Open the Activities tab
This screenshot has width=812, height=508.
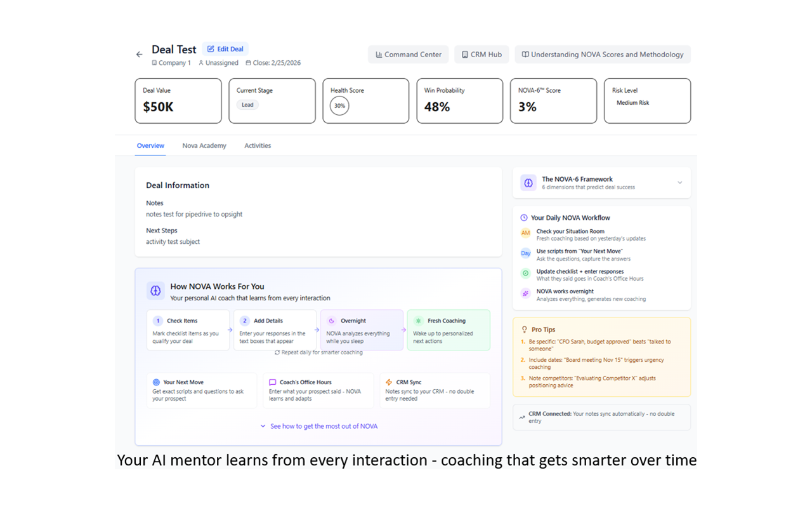click(x=258, y=145)
